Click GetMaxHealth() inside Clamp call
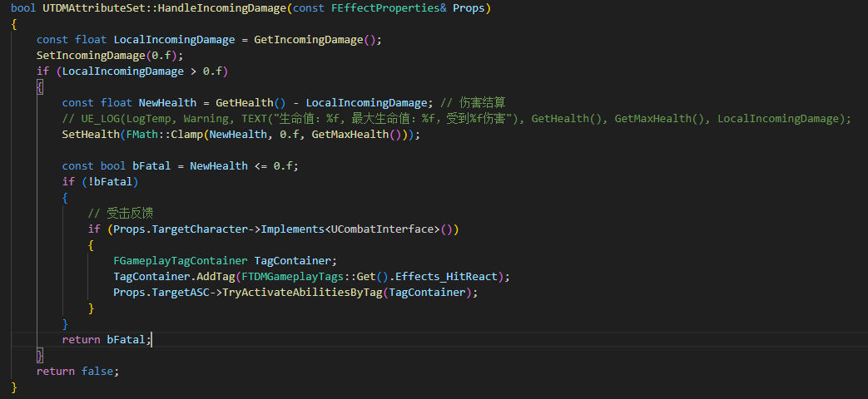The width and height of the screenshot is (868, 399). coord(356,135)
